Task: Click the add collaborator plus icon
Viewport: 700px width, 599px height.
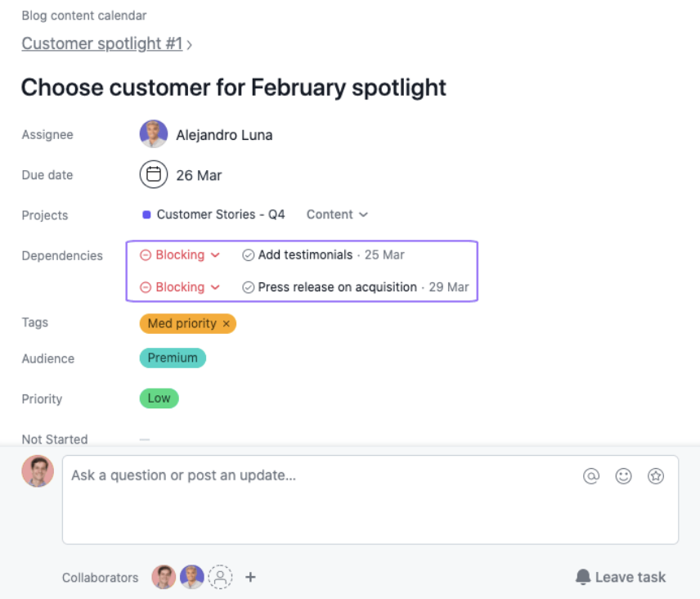Action: (x=251, y=578)
